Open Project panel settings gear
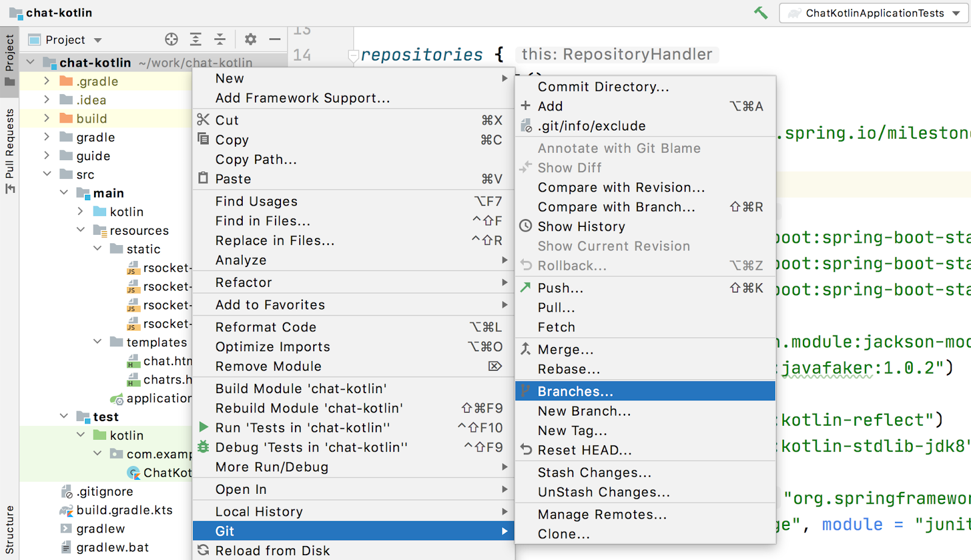The image size is (971, 560). pos(250,39)
